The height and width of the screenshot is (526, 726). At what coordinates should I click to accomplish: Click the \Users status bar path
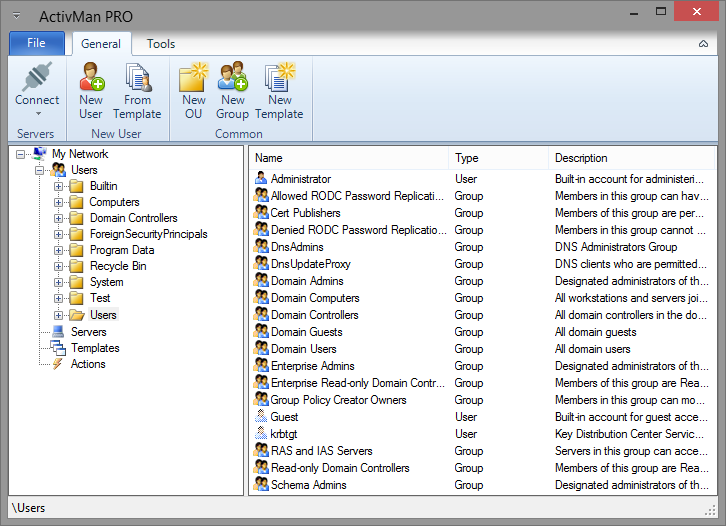[x=28, y=508]
